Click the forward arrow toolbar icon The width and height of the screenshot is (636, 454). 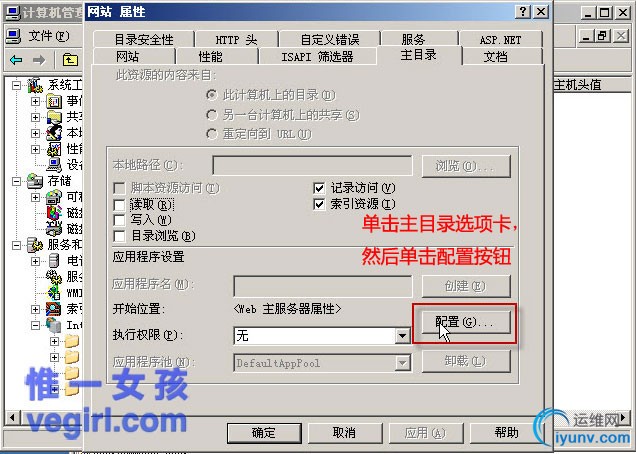39,60
